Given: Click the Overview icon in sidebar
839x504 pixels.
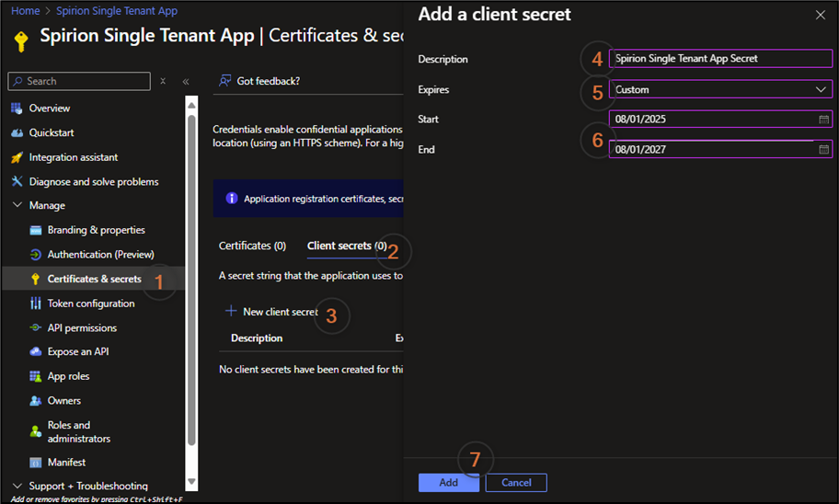Looking at the screenshot, I should [x=17, y=109].
